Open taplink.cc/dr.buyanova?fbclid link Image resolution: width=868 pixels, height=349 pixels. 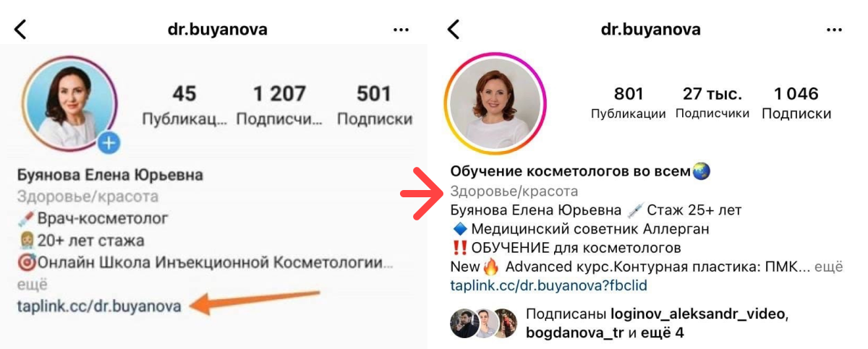tap(548, 285)
